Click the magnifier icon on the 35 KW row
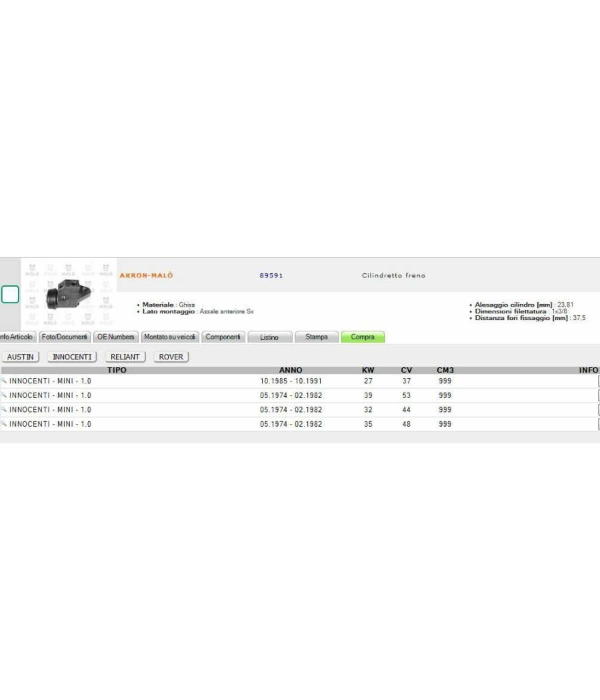The height and width of the screenshot is (700, 600). (x=3, y=423)
